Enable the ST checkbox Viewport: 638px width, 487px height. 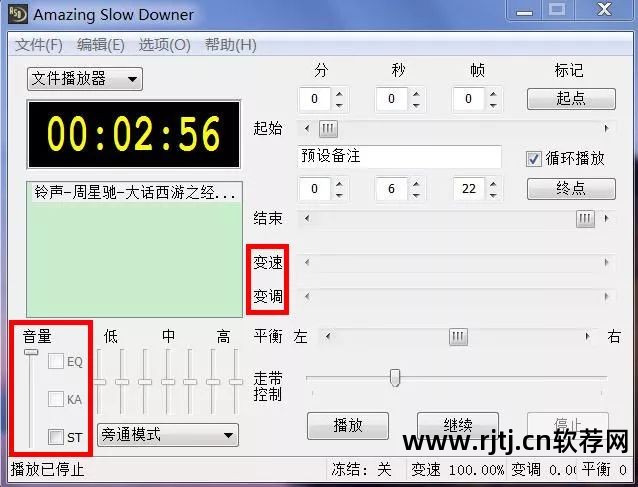pyautogui.click(x=56, y=437)
